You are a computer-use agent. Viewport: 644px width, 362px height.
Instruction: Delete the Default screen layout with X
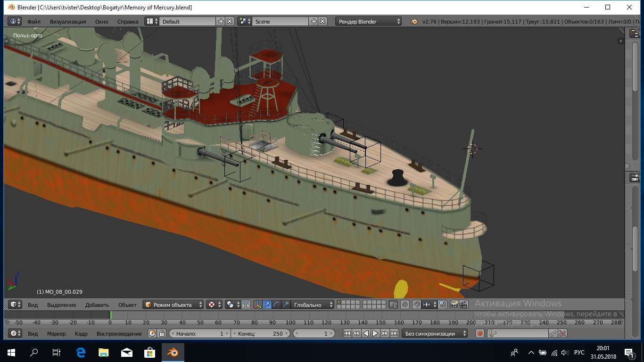(230, 21)
